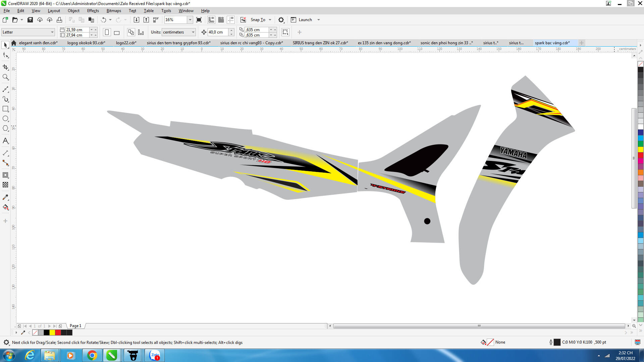The width and height of the screenshot is (644, 362).
Task: Click the Undo icon
Action: pos(103,20)
